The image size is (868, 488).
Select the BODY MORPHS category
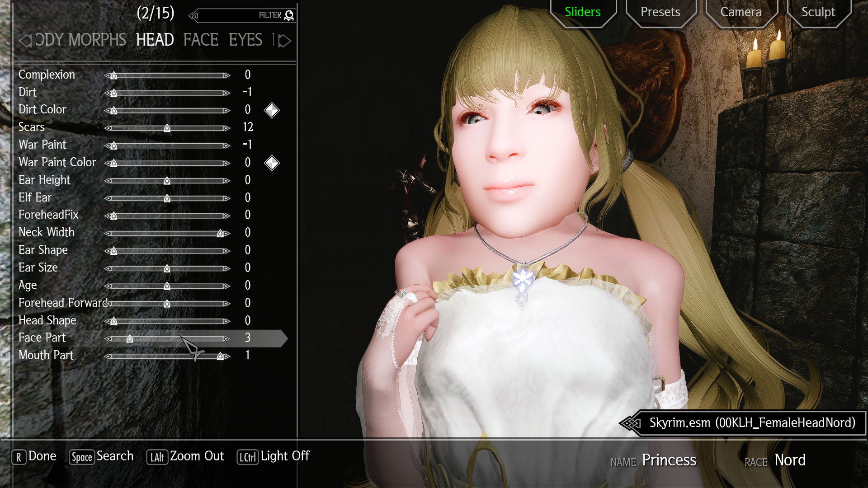tap(80, 40)
